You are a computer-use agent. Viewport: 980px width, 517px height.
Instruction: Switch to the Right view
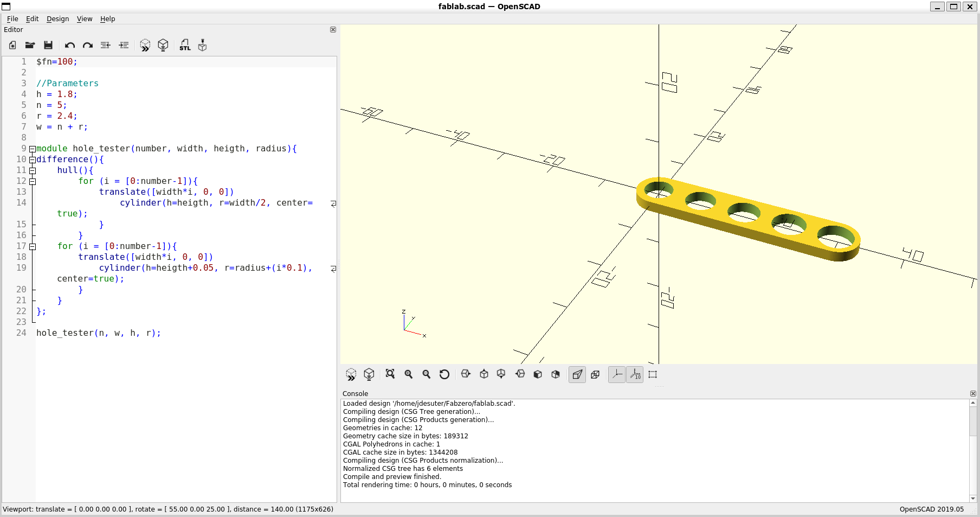[x=466, y=374]
